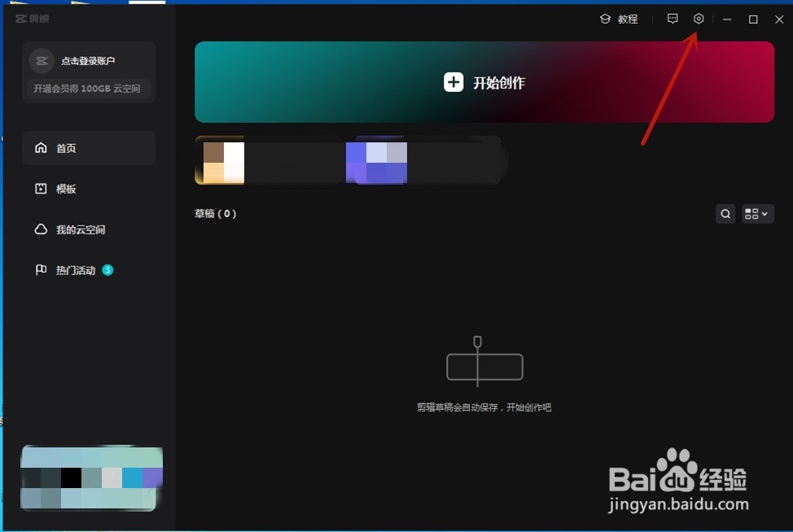Image resolution: width=793 pixels, height=532 pixels.
Task: Search drafts with the magnifier icon
Action: [725, 214]
